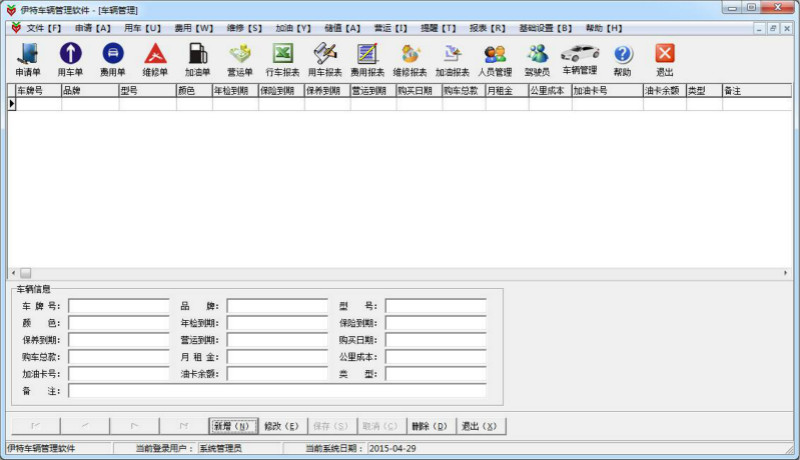Open the 车辆管理 vehicle management icon
The width and height of the screenshot is (800, 460).
click(x=579, y=59)
